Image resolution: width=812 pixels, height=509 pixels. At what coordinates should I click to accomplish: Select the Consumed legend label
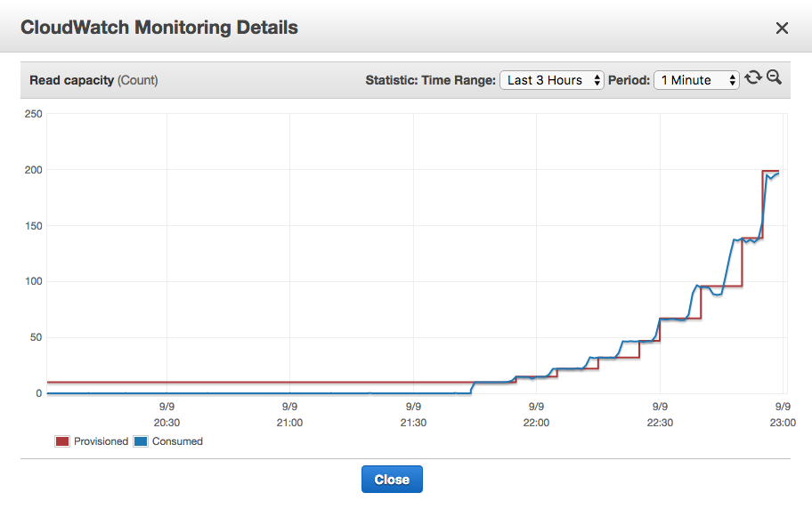click(x=178, y=441)
